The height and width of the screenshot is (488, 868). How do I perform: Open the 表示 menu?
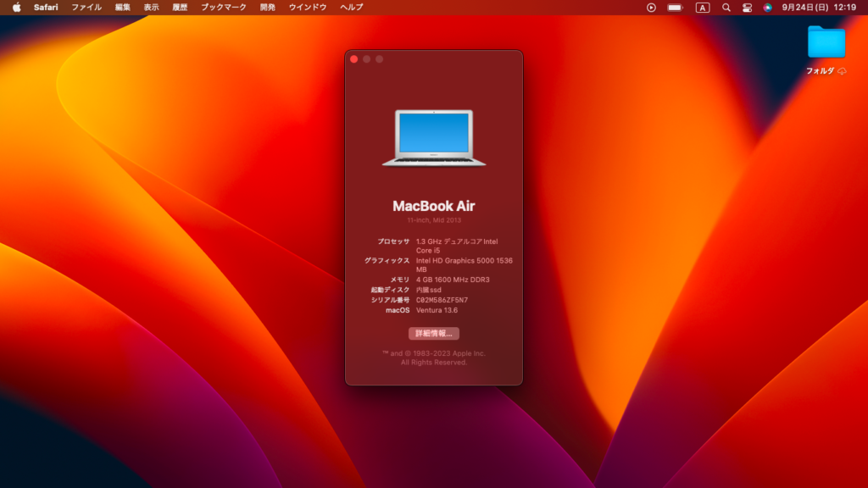click(x=151, y=7)
